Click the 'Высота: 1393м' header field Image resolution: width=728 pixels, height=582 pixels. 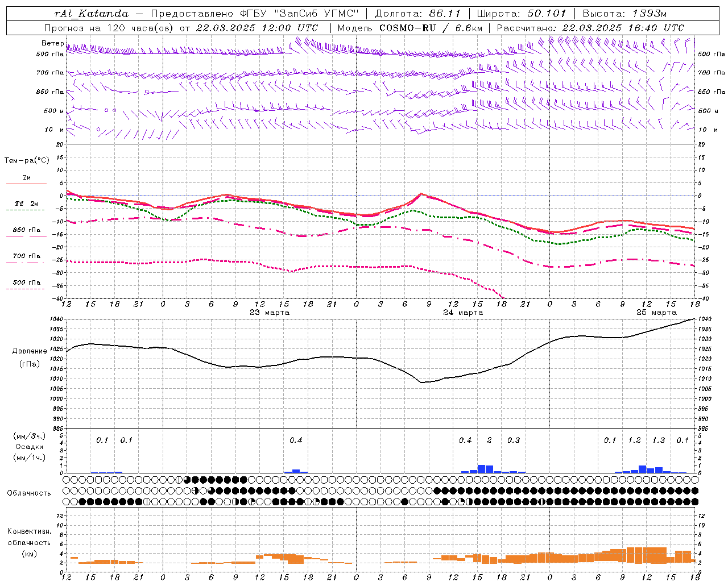(x=624, y=14)
